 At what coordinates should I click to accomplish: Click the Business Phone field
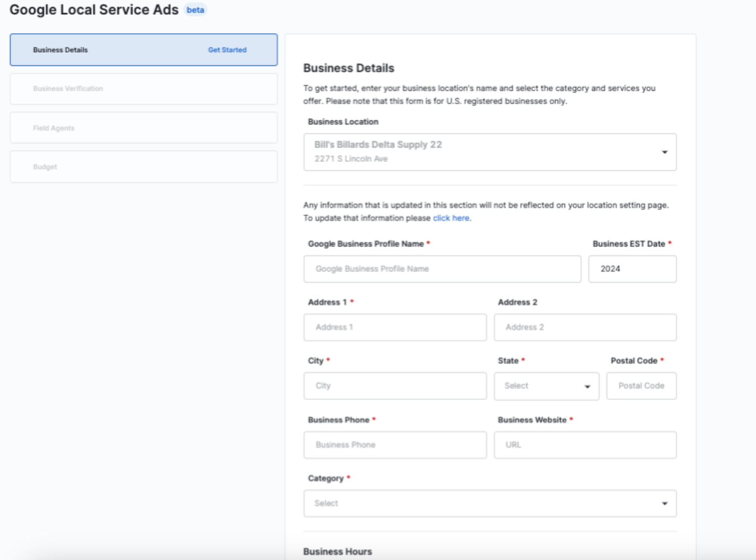click(x=395, y=444)
